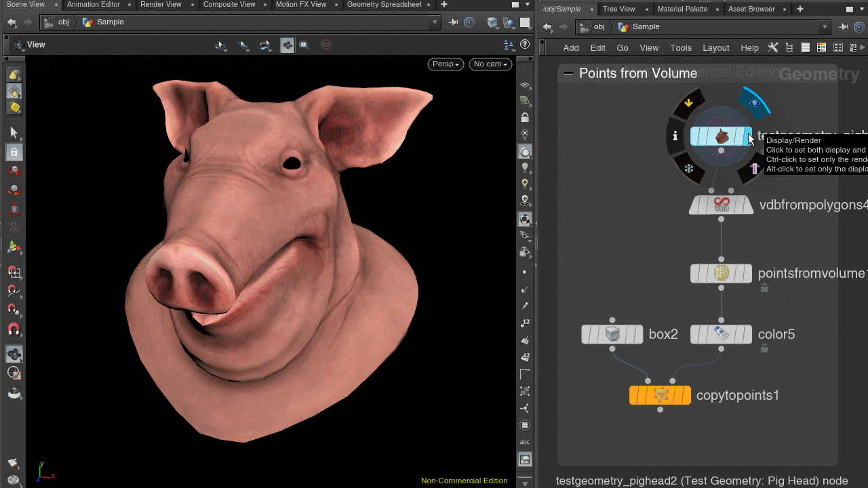The height and width of the screenshot is (488, 868).
Task: Click the snowflake freeze ring button
Action: [689, 168]
